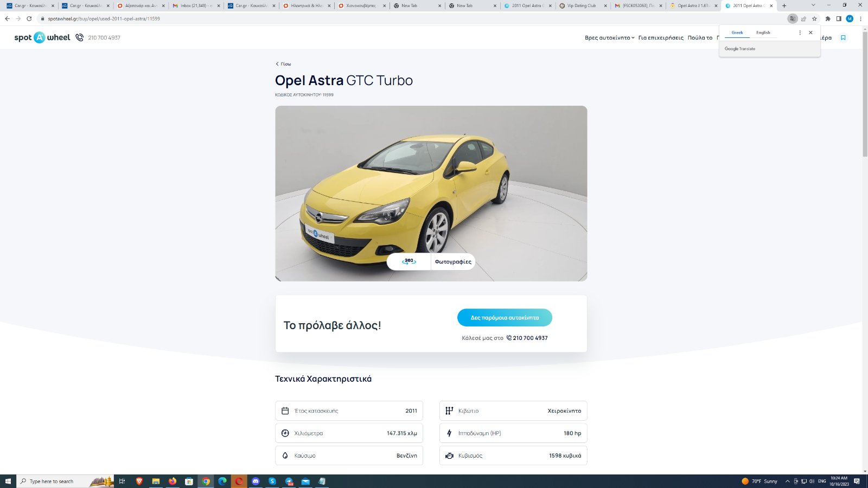Open the 360 degree view of the car
This screenshot has width=868, height=488.
(409, 261)
